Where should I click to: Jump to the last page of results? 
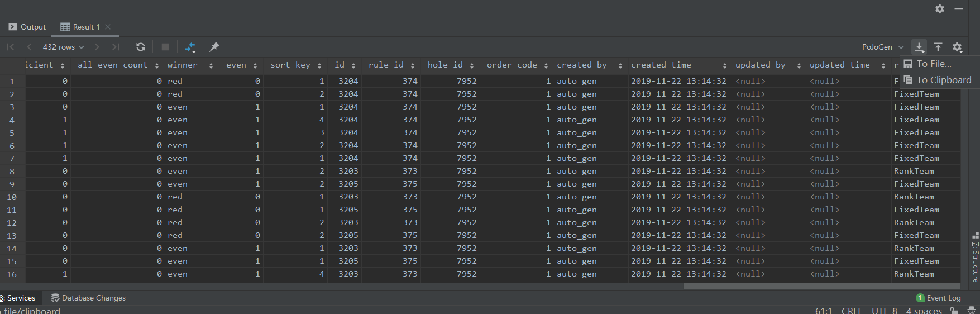tap(116, 47)
